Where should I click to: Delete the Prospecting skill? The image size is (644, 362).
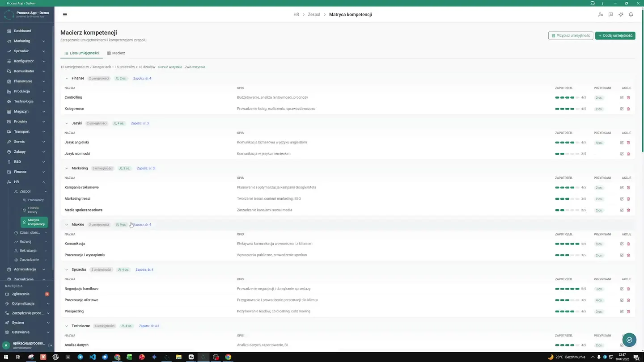(628, 311)
